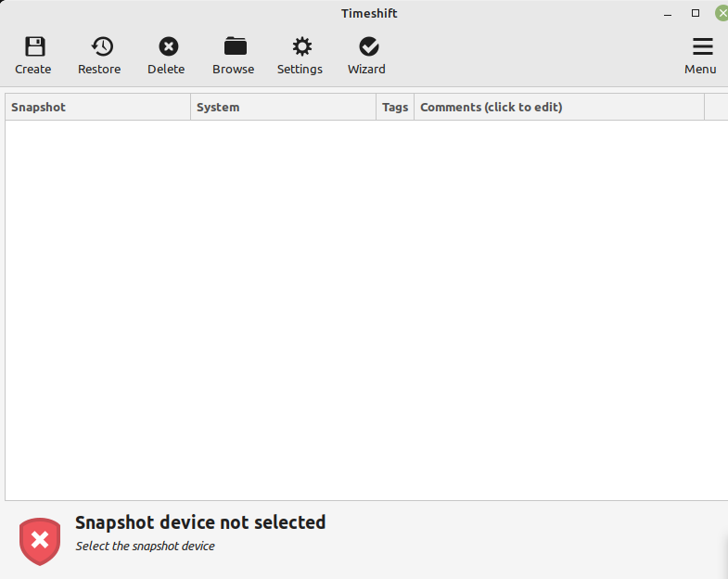Open Timeshift Settings with the gear icon
Screen dimensions: 728x579
tap(302, 46)
